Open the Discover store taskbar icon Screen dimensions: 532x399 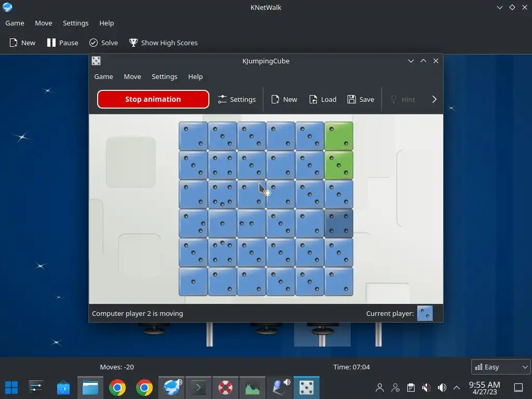click(63, 388)
